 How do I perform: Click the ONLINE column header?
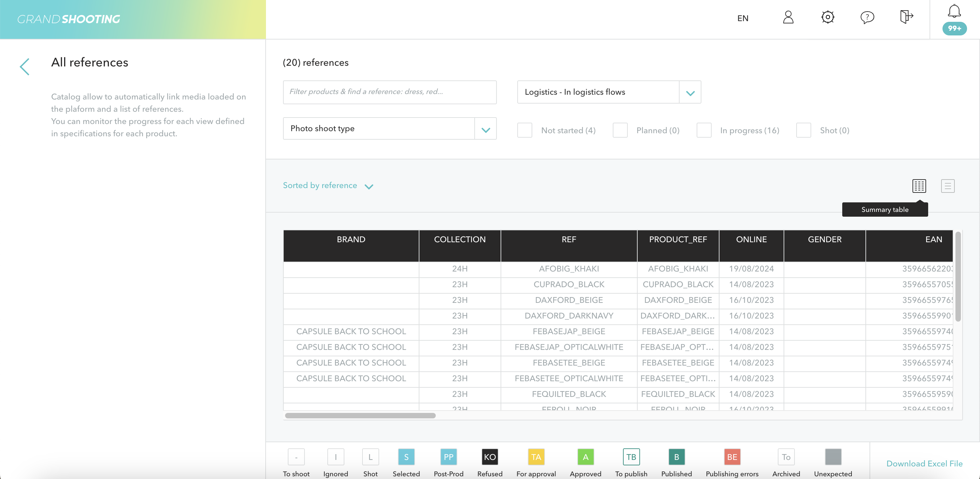(751, 239)
